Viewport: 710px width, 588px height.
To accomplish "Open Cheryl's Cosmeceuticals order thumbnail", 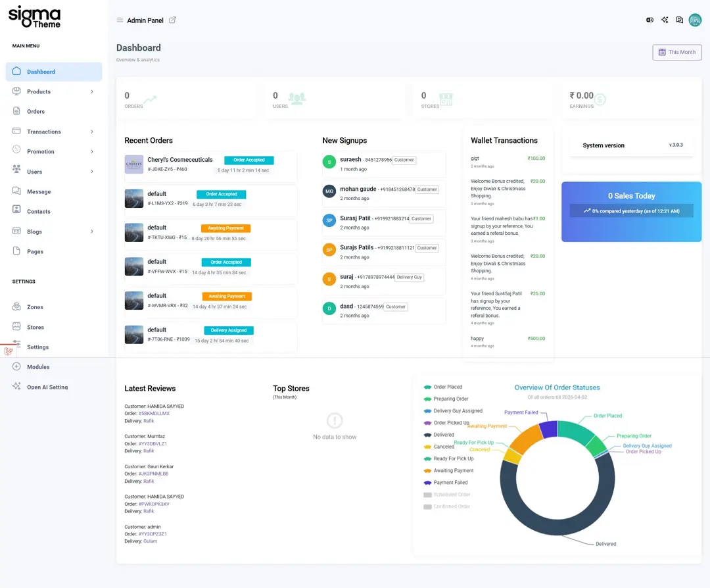I will click(x=134, y=164).
